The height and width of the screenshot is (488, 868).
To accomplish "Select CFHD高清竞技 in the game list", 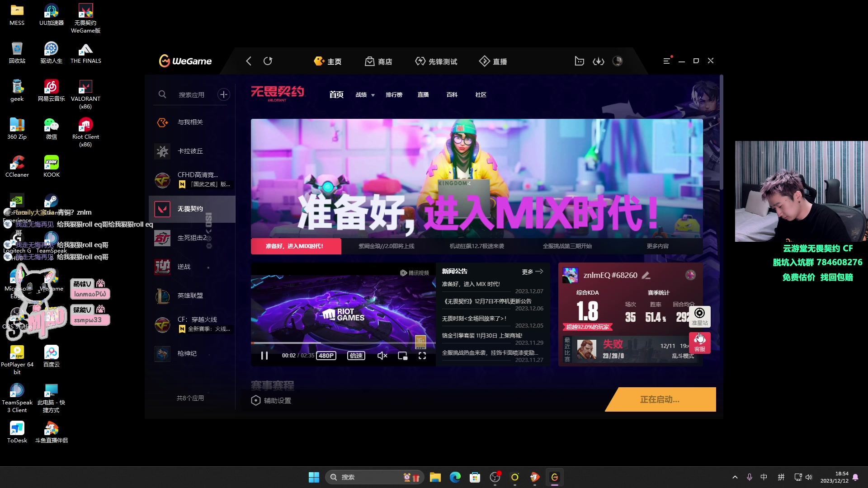I will coord(192,180).
